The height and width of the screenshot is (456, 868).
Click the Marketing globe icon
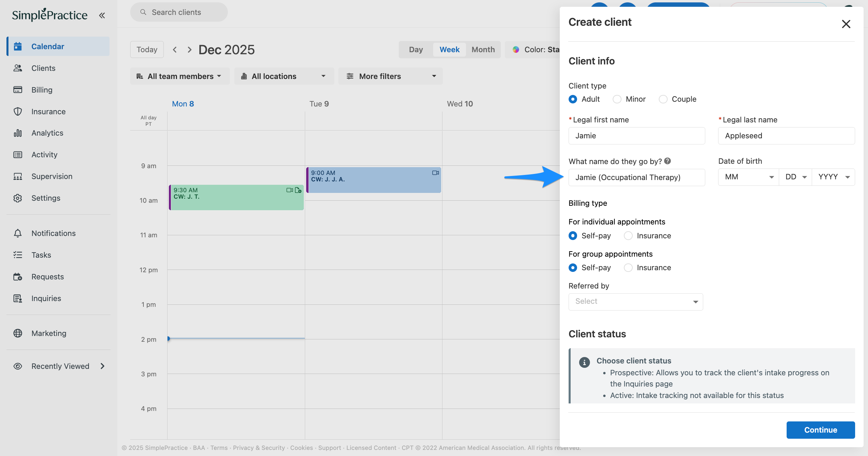pos(18,333)
